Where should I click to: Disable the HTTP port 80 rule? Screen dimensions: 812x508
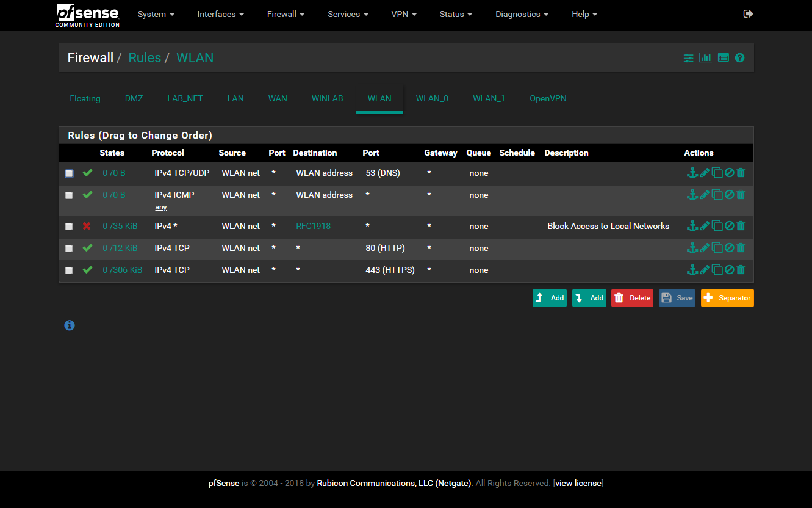point(729,248)
